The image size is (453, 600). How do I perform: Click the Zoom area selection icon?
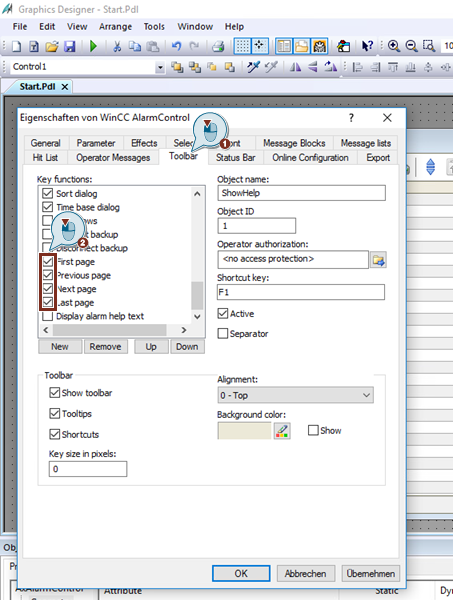tap(429, 46)
